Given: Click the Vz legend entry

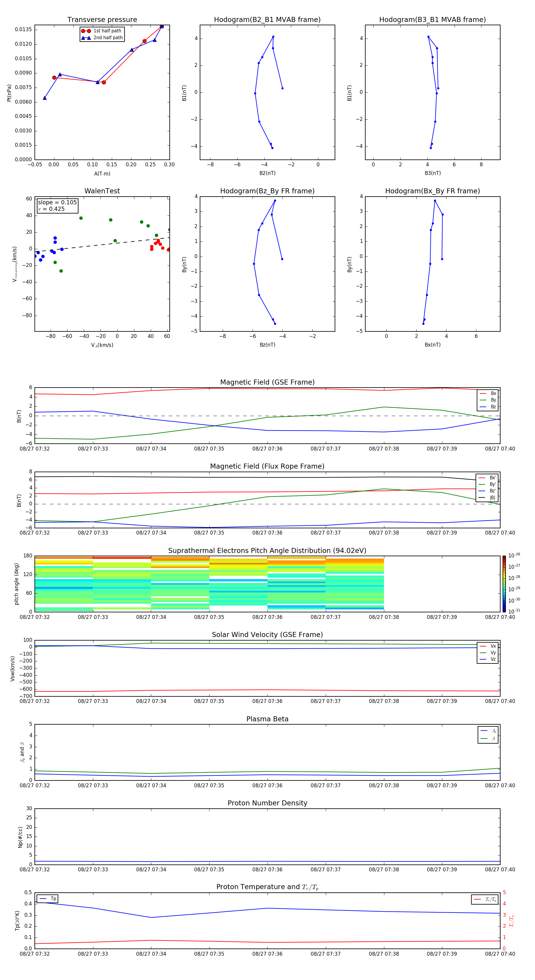Looking at the screenshot, I should coord(488,659).
